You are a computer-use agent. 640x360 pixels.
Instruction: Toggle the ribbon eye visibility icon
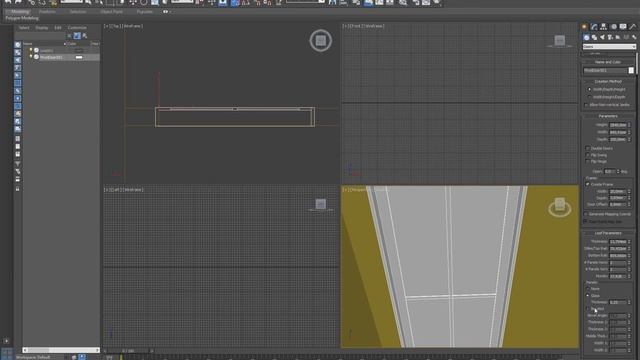[165, 12]
